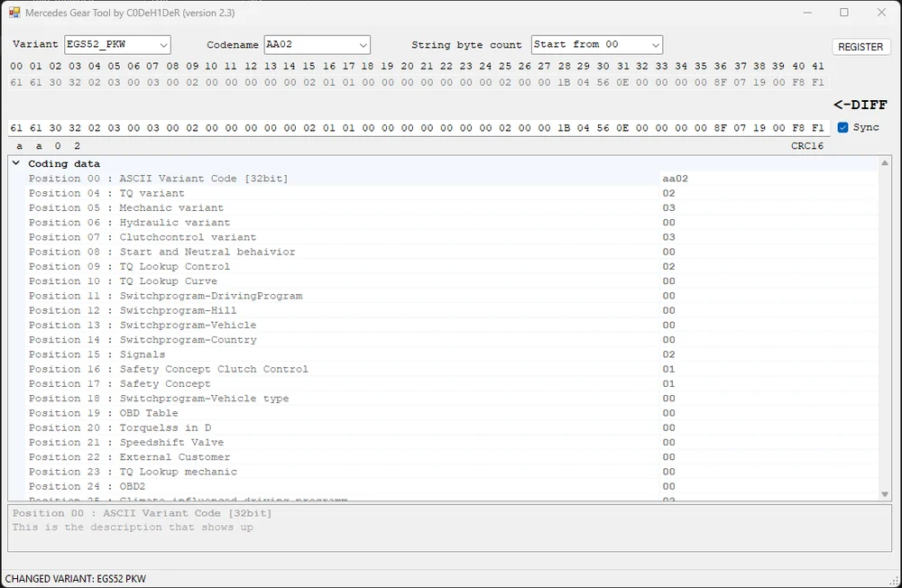Click byte F1 at end of editable hex row

[818, 128]
